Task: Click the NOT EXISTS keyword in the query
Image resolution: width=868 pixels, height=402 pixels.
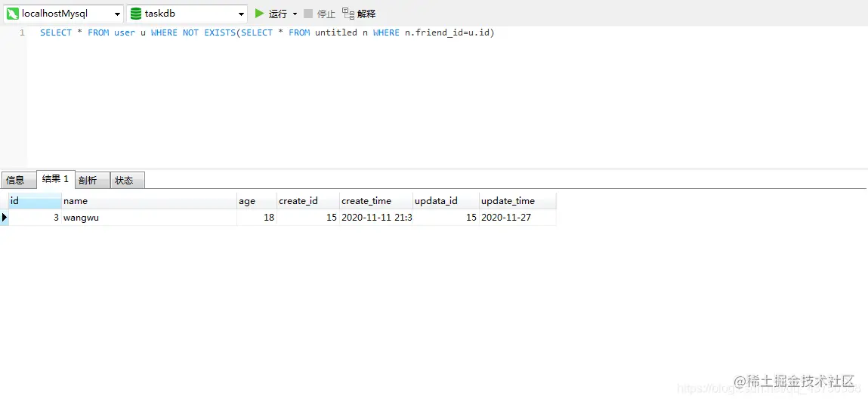Action: pos(209,32)
